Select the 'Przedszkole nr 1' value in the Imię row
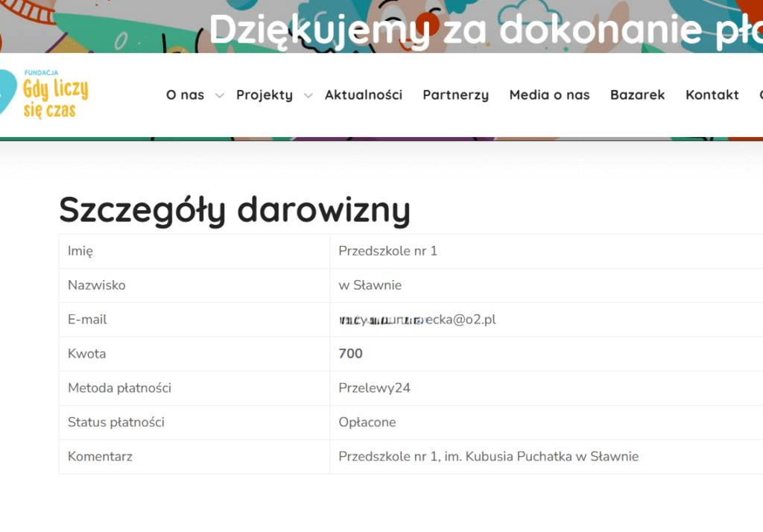The height and width of the screenshot is (532, 763). [x=387, y=251]
